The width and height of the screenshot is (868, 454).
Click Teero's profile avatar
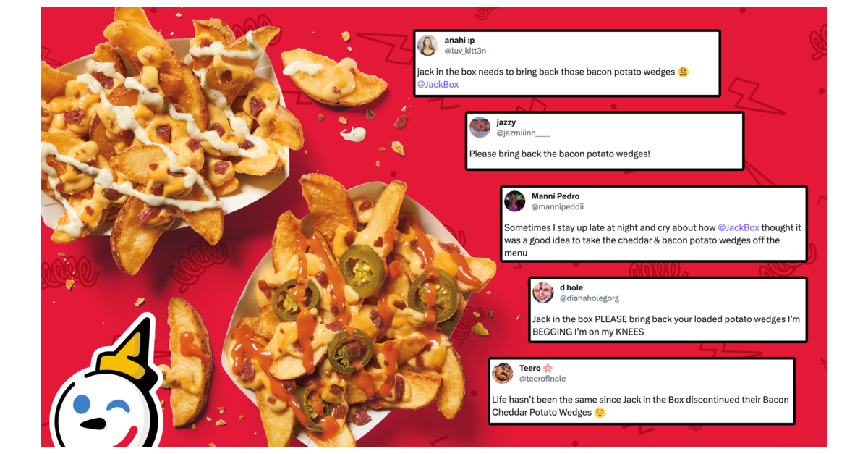(x=503, y=373)
